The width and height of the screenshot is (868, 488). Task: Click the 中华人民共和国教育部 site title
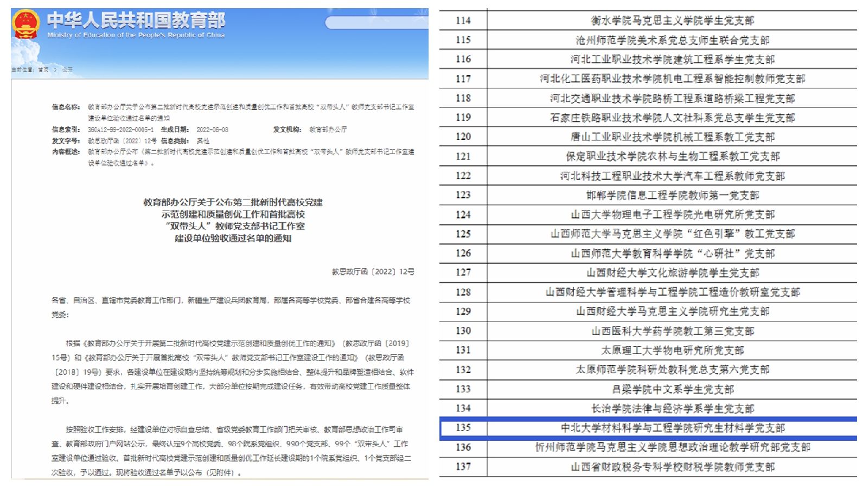click(136, 20)
